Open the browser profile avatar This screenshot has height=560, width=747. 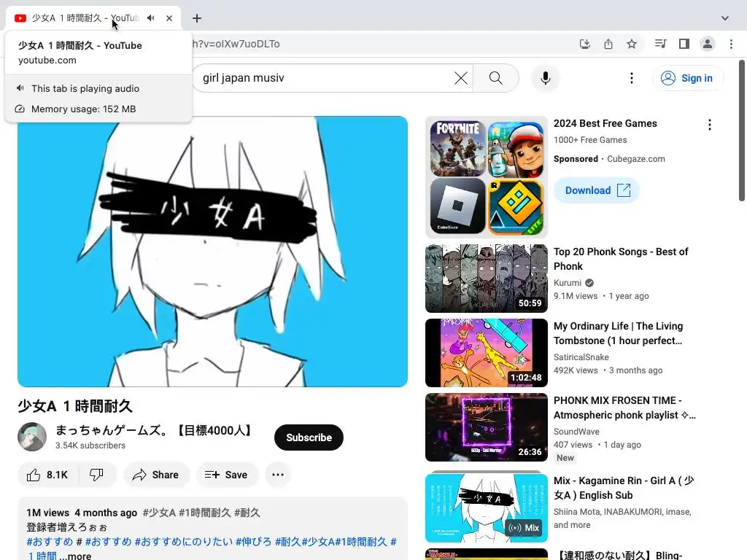click(x=708, y=44)
